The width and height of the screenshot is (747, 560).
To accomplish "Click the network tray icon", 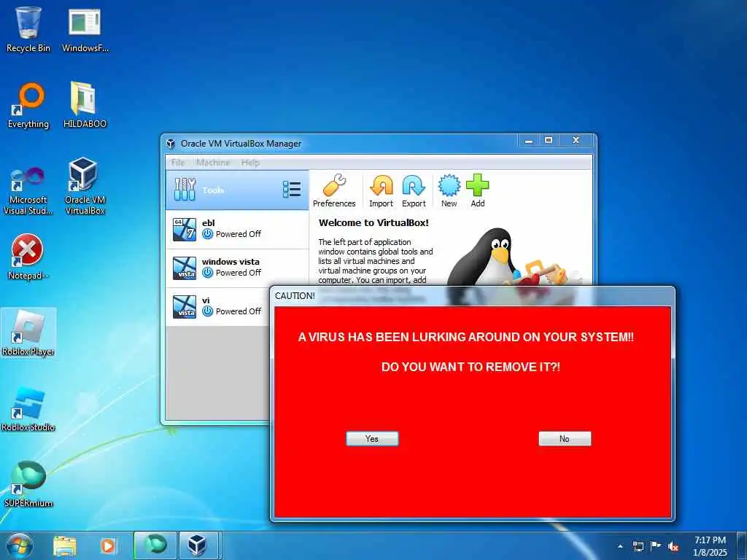I will [x=638, y=546].
